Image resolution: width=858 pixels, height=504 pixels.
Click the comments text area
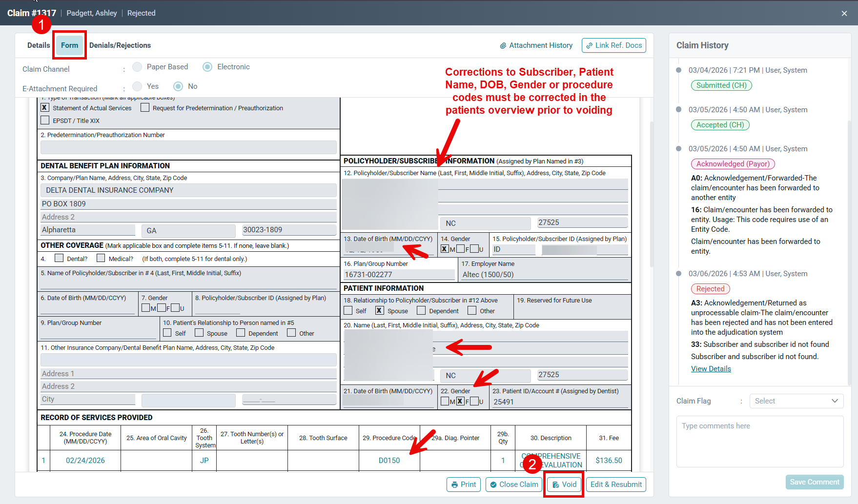tap(760, 442)
